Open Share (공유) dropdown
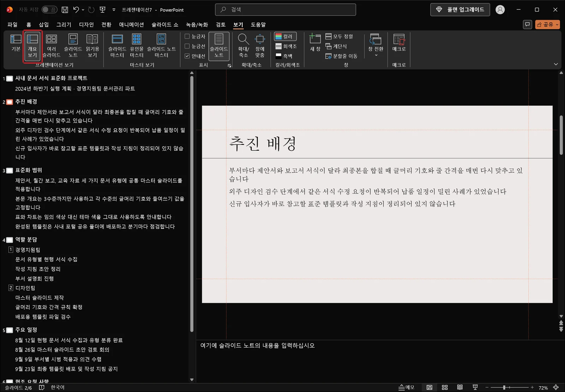Image resolution: width=565 pixels, height=392 pixels. pyautogui.click(x=548, y=24)
